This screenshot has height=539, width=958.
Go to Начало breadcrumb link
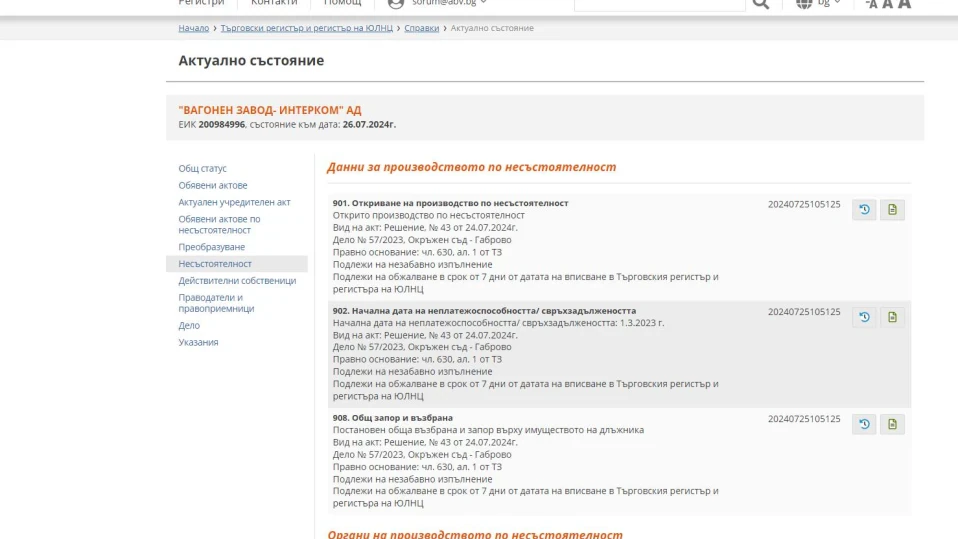(194, 28)
